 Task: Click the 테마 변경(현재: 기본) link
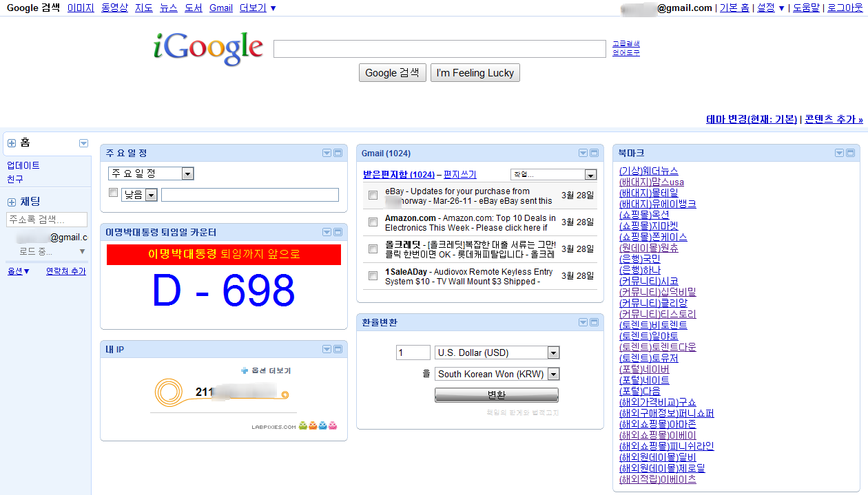point(752,119)
